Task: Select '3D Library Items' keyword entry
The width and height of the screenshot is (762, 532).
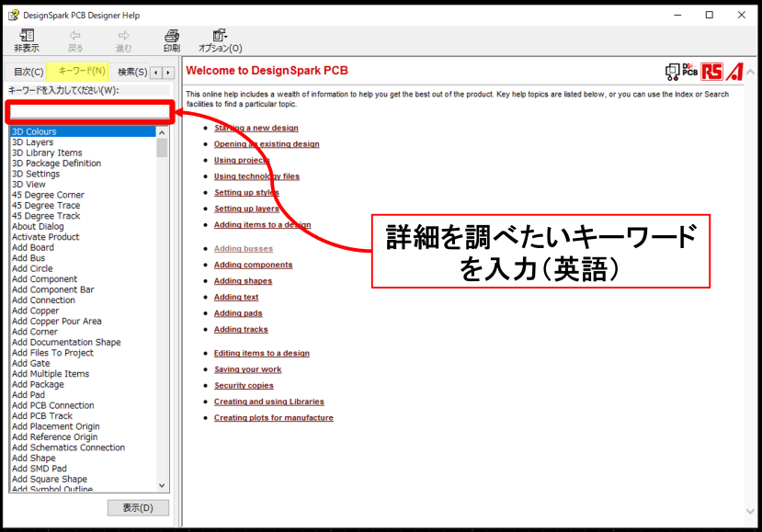Action: coord(47,153)
